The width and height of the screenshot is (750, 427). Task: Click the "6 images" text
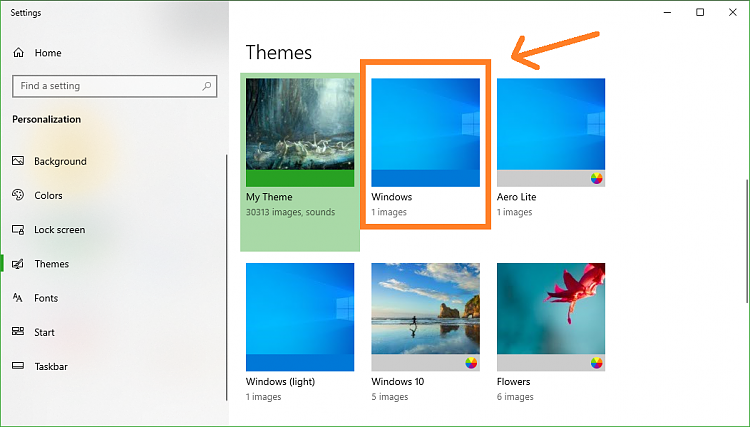point(515,396)
